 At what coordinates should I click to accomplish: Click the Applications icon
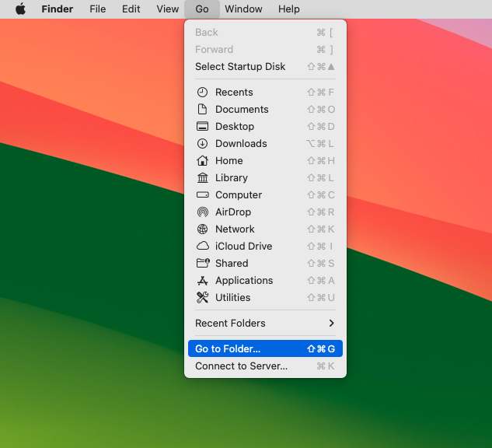pyautogui.click(x=202, y=280)
